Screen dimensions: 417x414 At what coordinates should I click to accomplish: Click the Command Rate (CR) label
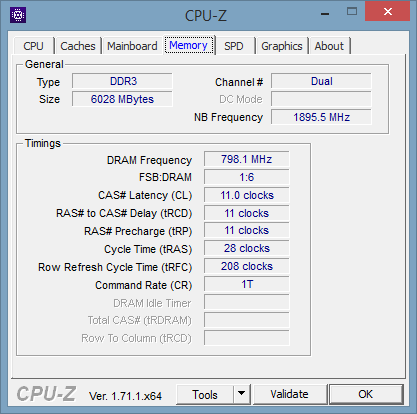144,285
